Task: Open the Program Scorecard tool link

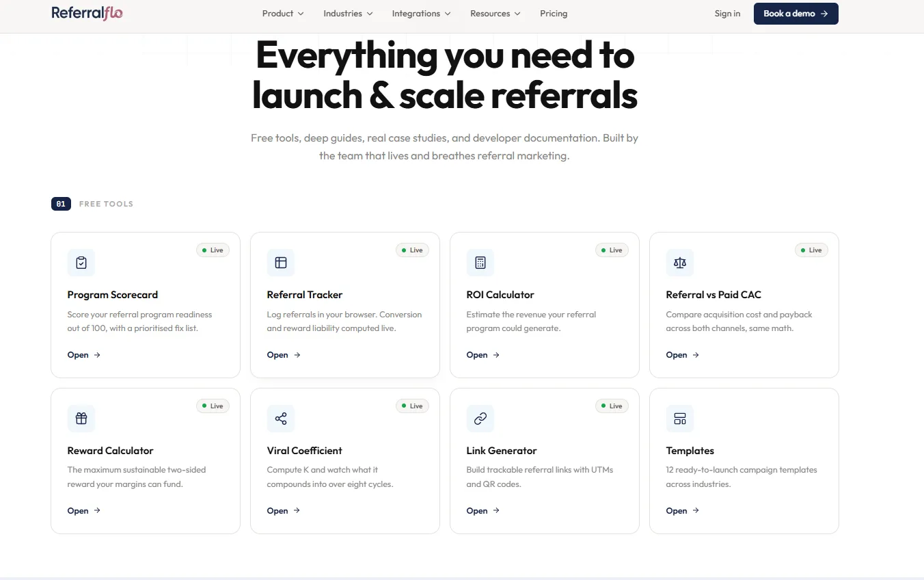Action: (x=84, y=355)
